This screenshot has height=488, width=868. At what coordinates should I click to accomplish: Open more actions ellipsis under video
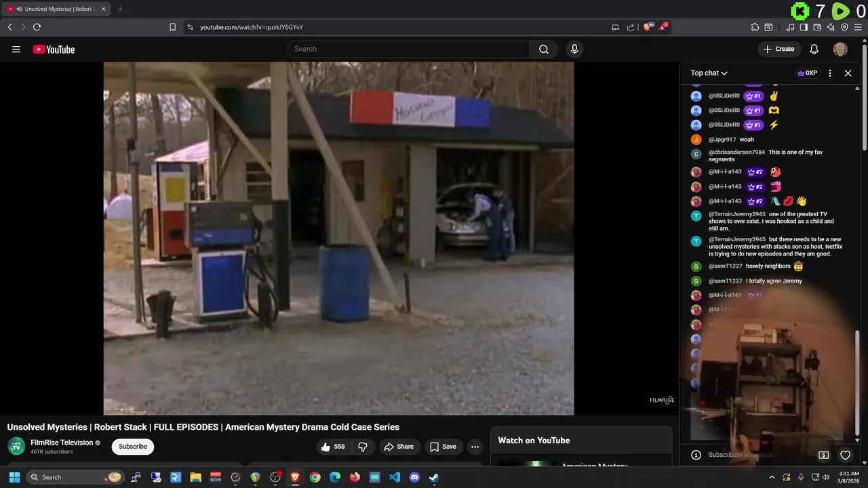coord(475,447)
